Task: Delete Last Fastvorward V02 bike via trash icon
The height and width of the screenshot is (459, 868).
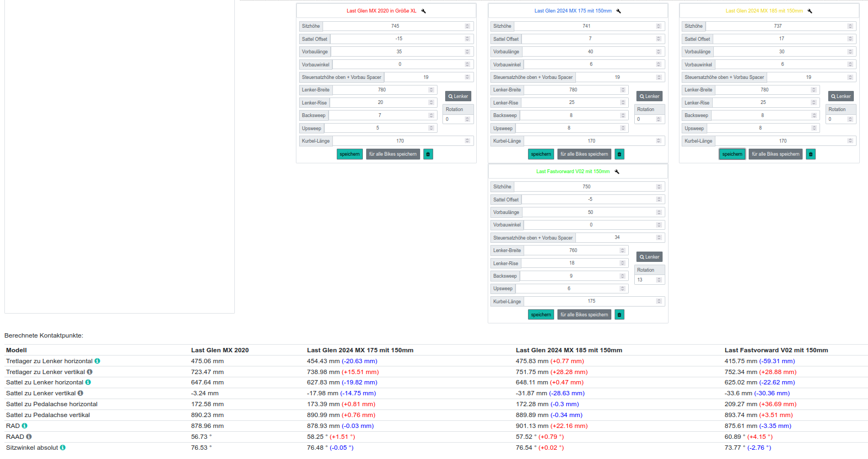Action: (x=620, y=315)
